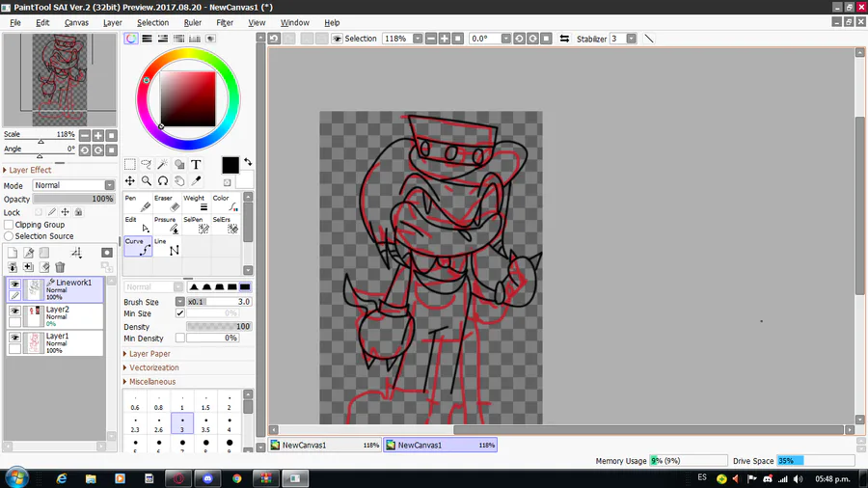This screenshot has width=868, height=488.
Task: Toggle straight line drawing mode icon
Action: pos(649,39)
